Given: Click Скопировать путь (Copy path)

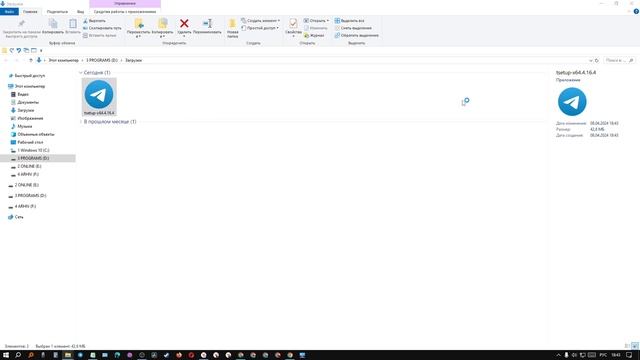Looking at the screenshot, I should tap(102, 28).
